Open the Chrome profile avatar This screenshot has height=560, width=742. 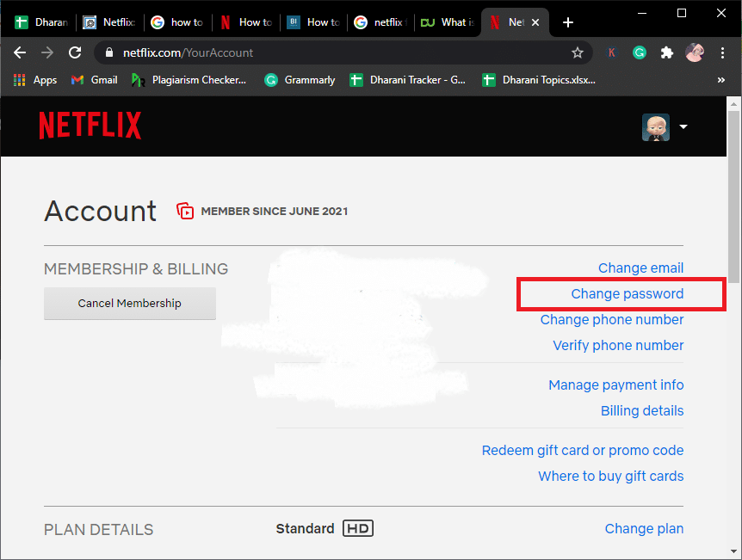coord(695,52)
